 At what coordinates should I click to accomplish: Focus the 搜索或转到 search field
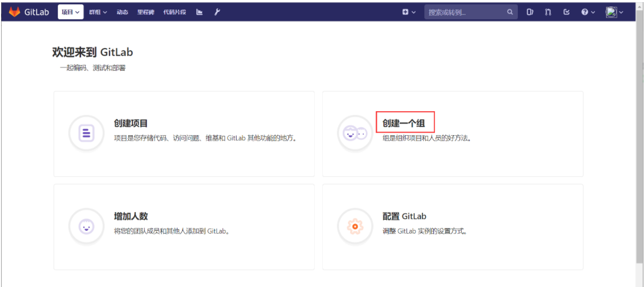pos(471,12)
